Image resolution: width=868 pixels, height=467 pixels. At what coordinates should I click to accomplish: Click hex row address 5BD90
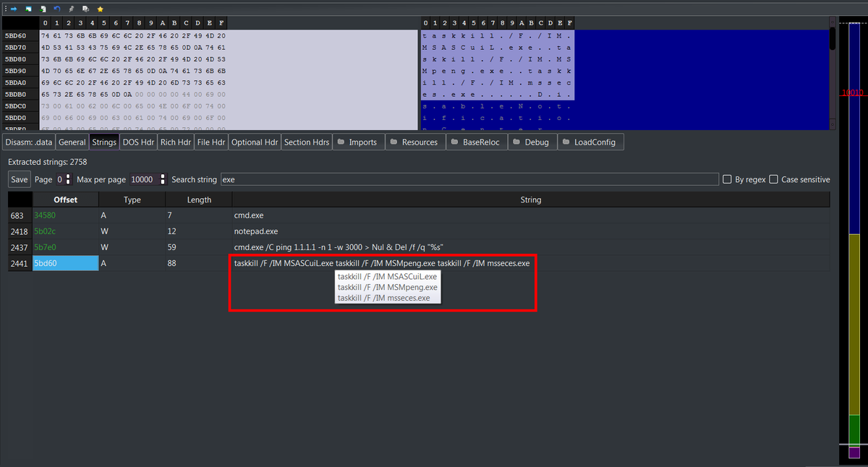click(x=15, y=71)
